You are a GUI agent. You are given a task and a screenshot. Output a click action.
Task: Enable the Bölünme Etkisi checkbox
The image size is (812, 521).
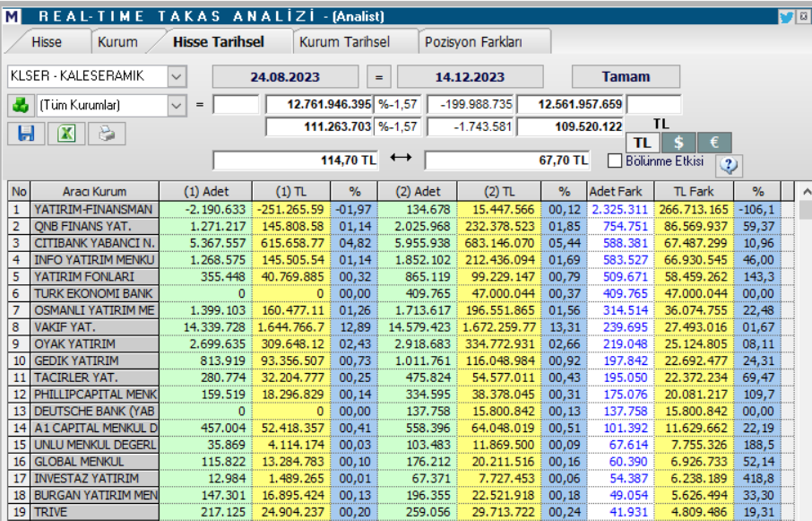pyautogui.click(x=615, y=161)
